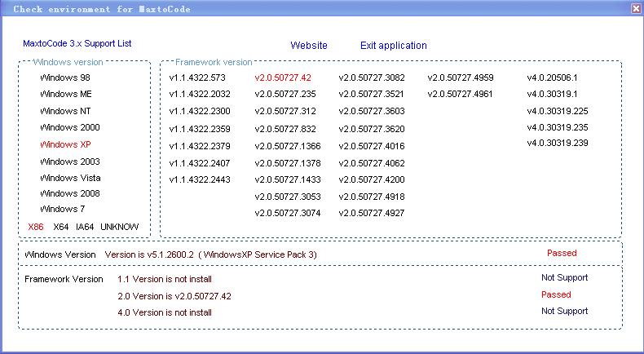Click framework v4.0.30319.239

click(x=558, y=143)
